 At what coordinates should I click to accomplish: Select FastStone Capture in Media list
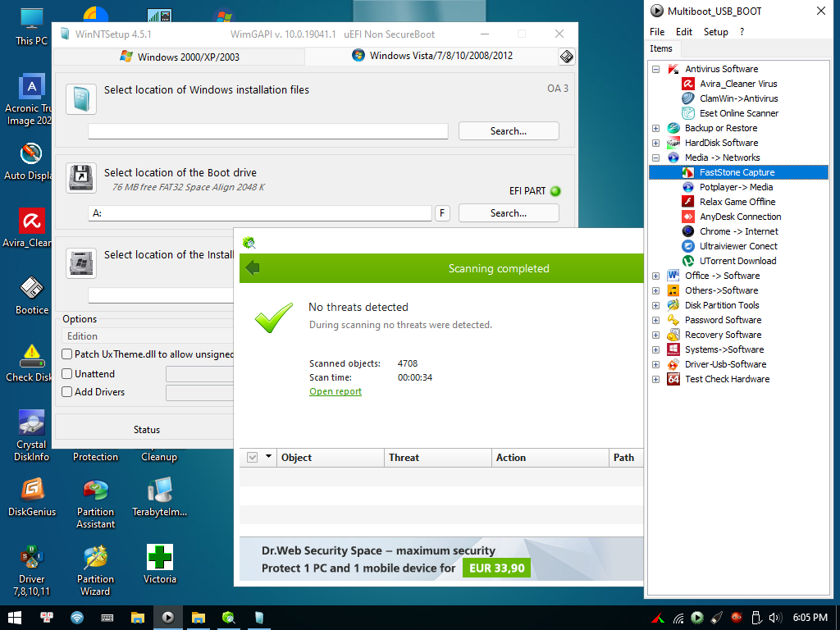pyautogui.click(x=738, y=172)
